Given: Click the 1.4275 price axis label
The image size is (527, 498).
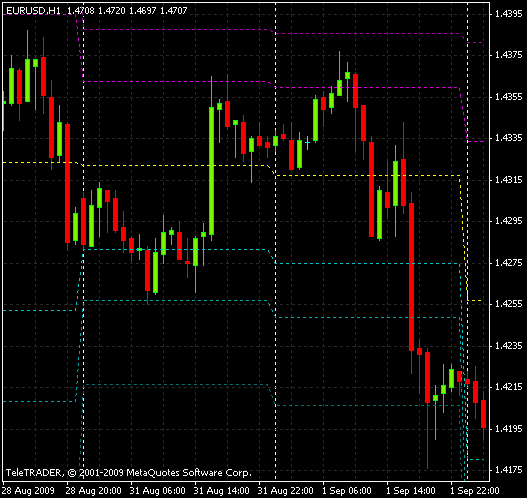Looking at the screenshot, I should pyautogui.click(x=509, y=263).
